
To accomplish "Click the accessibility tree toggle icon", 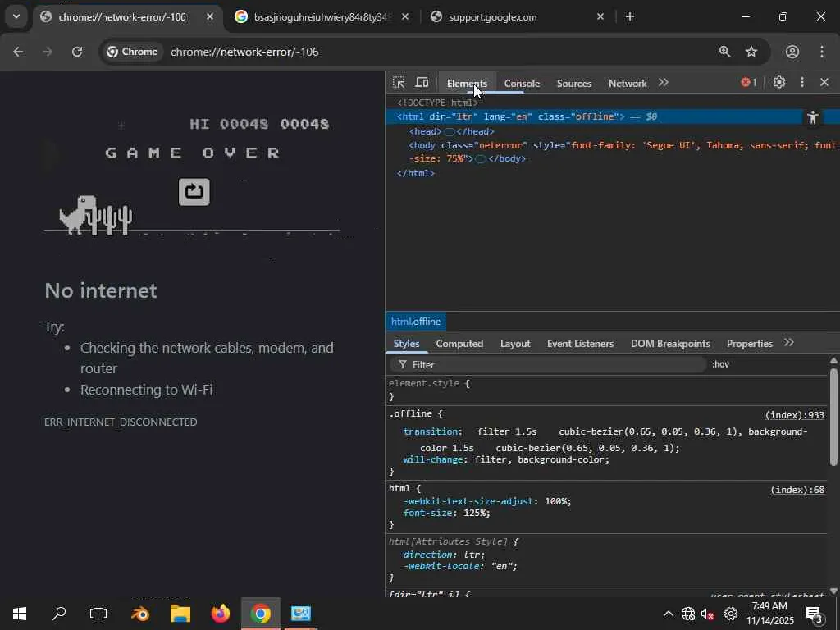I will tap(813, 116).
